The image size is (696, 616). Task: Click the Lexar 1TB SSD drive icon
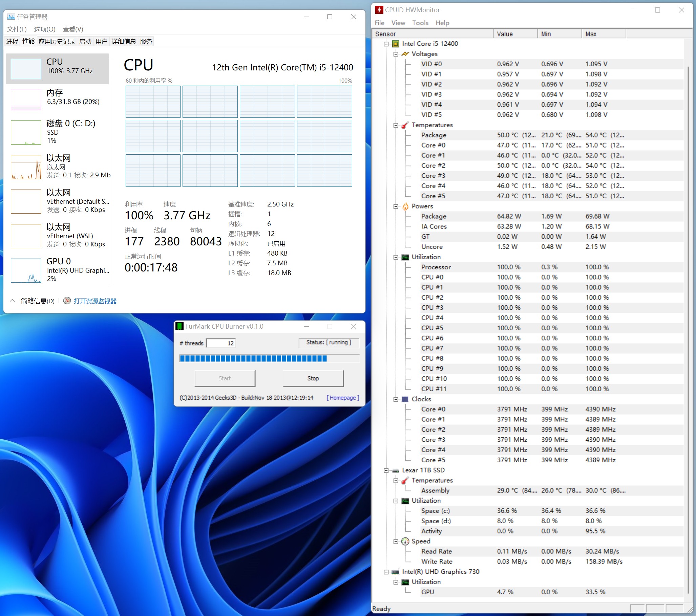tap(395, 470)
